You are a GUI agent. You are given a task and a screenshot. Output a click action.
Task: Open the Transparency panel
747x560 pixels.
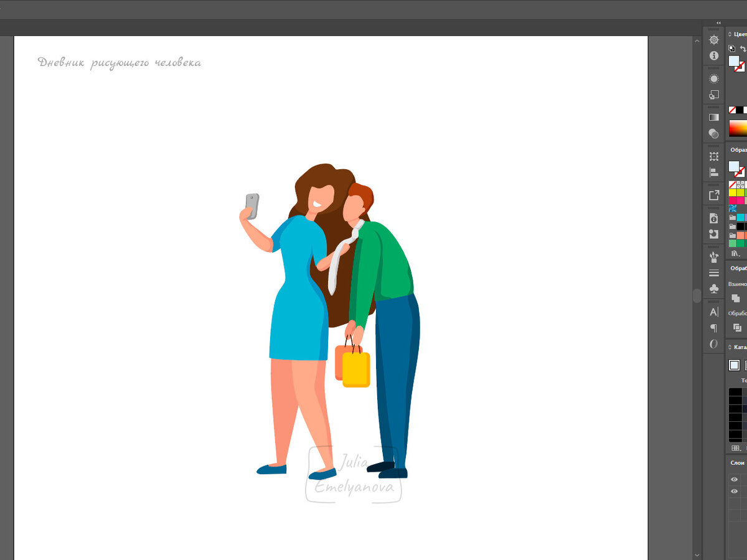(713, 133)
